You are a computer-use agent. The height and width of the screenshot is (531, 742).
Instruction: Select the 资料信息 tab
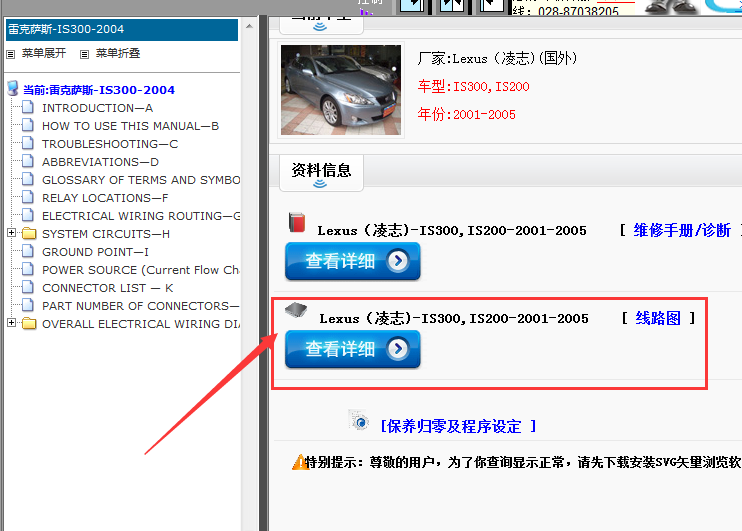(x=321, y=172)
